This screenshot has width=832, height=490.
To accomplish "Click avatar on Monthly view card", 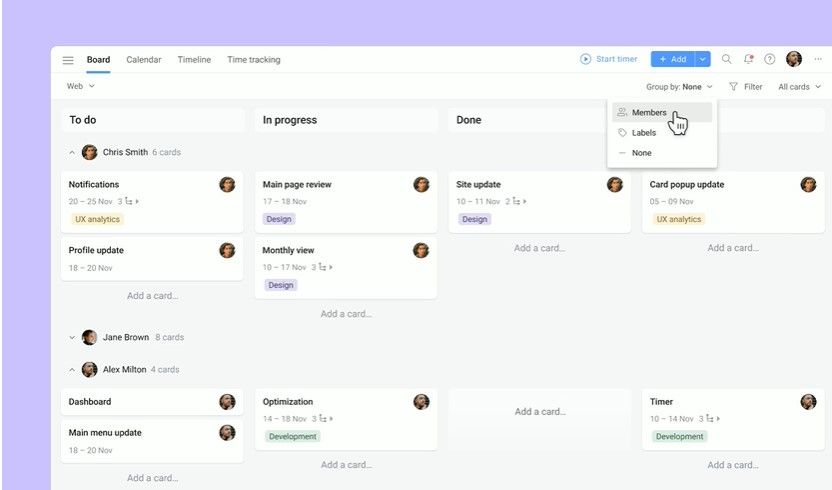I will coord(421,250).
